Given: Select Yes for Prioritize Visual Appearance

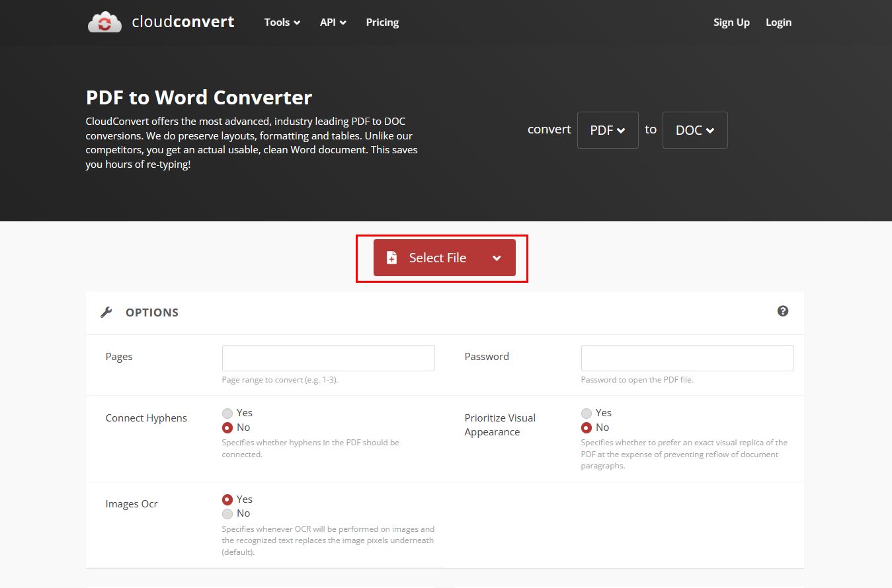Looking at the screenshot, I should (587, 413).
